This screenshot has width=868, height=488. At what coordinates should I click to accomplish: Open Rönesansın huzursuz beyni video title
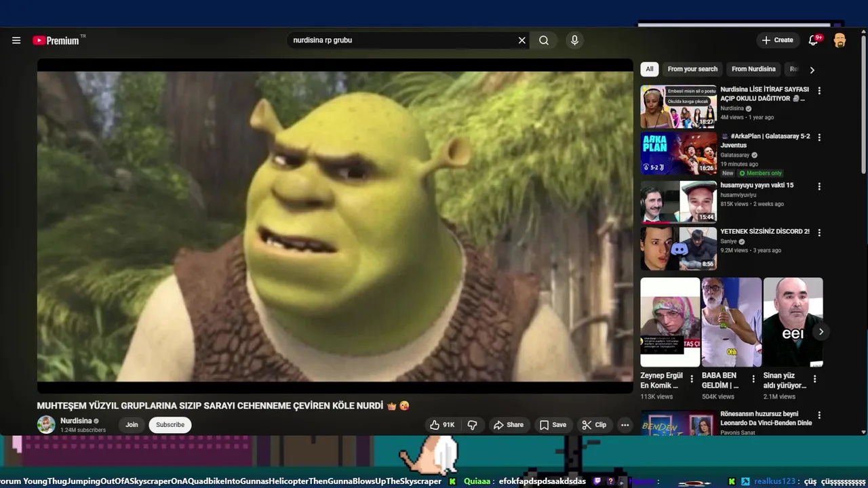[x=766, y=418]
